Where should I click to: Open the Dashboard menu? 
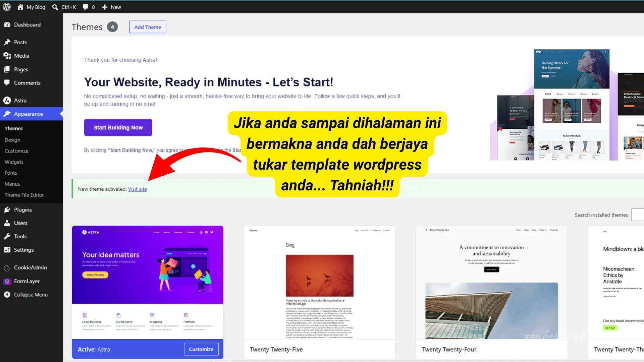(x=31, y=24)
